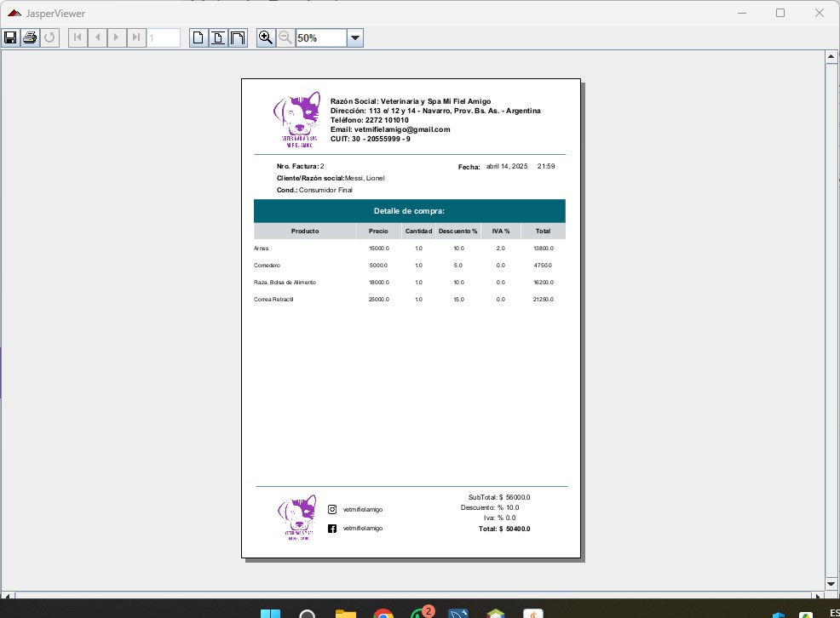Click the veterinary logo in footer
Viewport: 840px width, 618px height.
pos(297,518)
